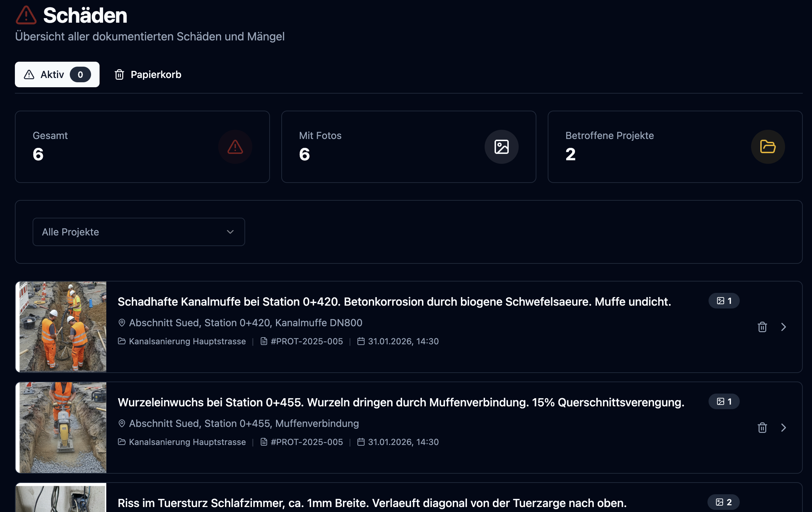Image resolution: width=812 pixels, height=512 pixels.
Task: Delete the Wurzeleinwuchs damage entry
Action: coord(762,428)
